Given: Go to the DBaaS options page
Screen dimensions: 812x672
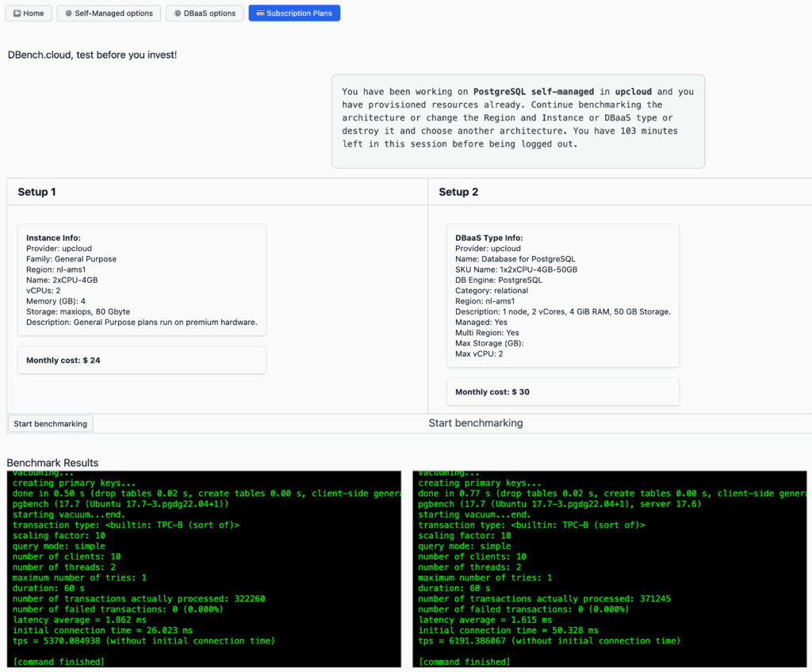Looking at the screenshot, I should [x=205, y=13].
